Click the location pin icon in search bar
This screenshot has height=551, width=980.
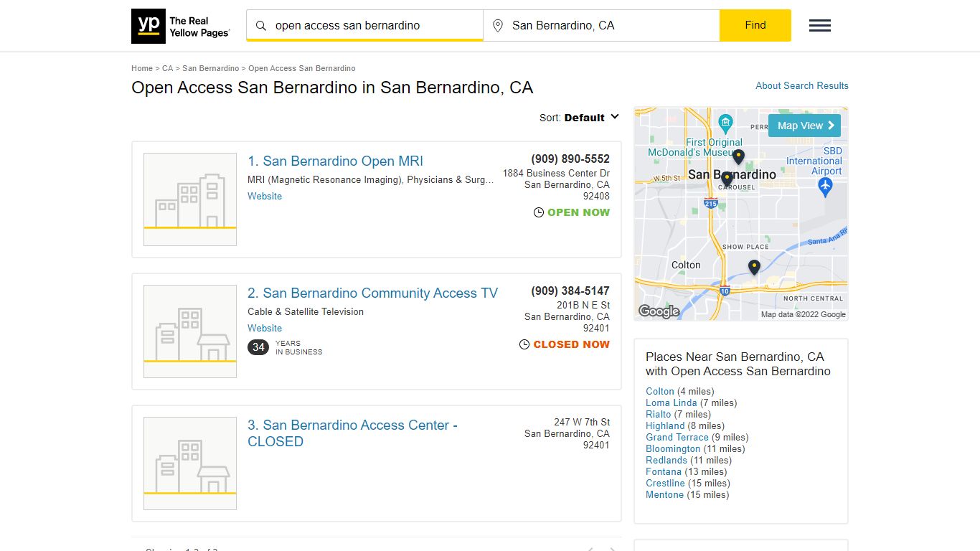pos(498,26)
